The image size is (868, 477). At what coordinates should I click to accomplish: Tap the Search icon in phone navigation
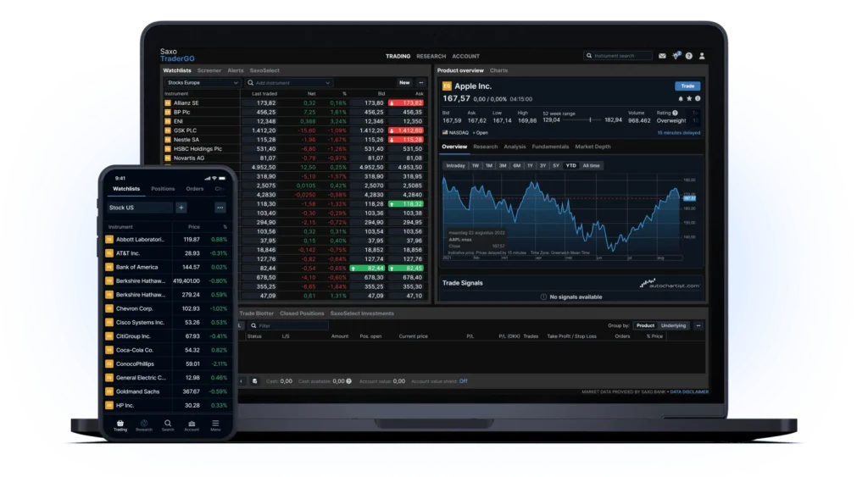[168, 423]
